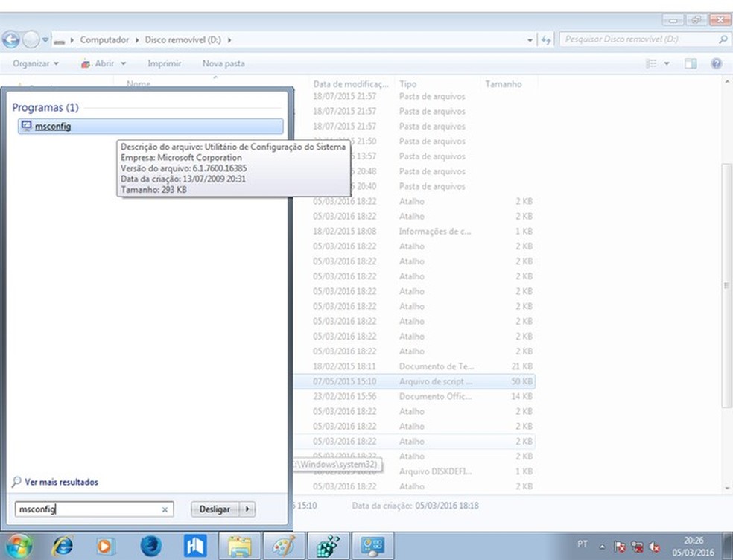Open the Windows Start orb
The height and width of the screenshot is (560, 733).
(x=18, y=546)
